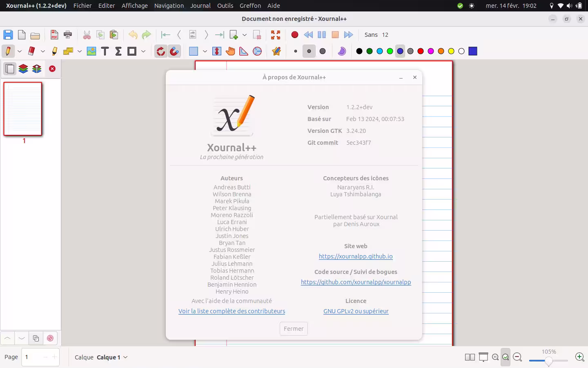The image size is (588, 368).
Task: Pick the red color swatch
Action: [421, 51]
